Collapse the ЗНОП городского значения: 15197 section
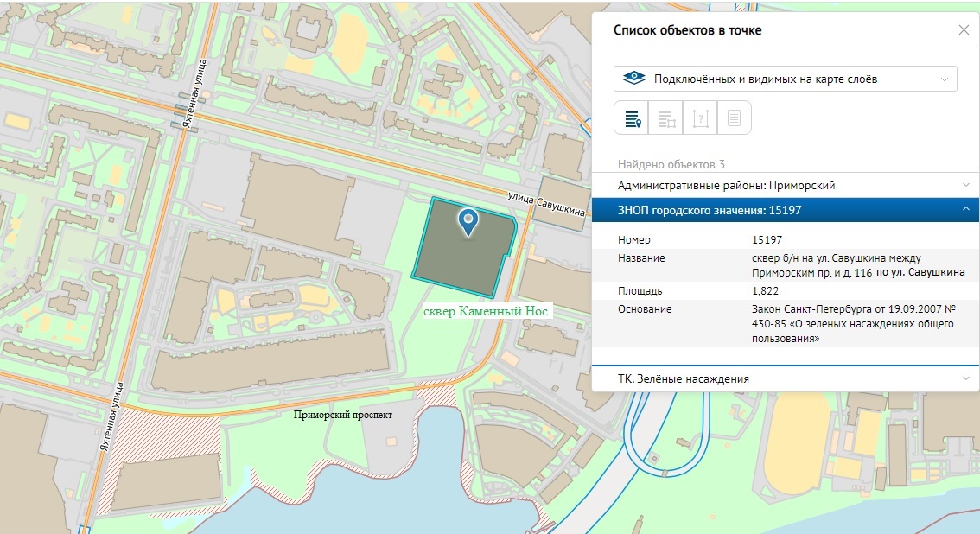This screenshot has width=980, height=534. 964,210
